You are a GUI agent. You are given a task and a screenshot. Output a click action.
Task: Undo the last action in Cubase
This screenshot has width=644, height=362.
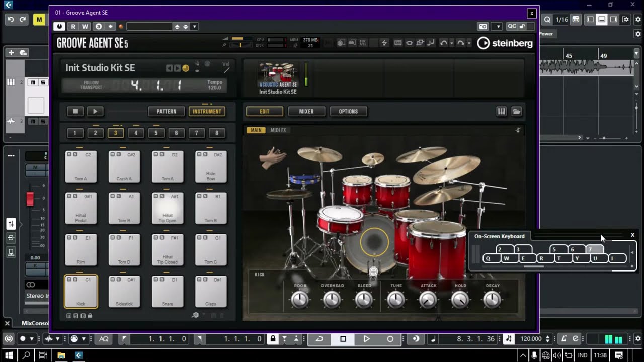(x=11, y=20)
